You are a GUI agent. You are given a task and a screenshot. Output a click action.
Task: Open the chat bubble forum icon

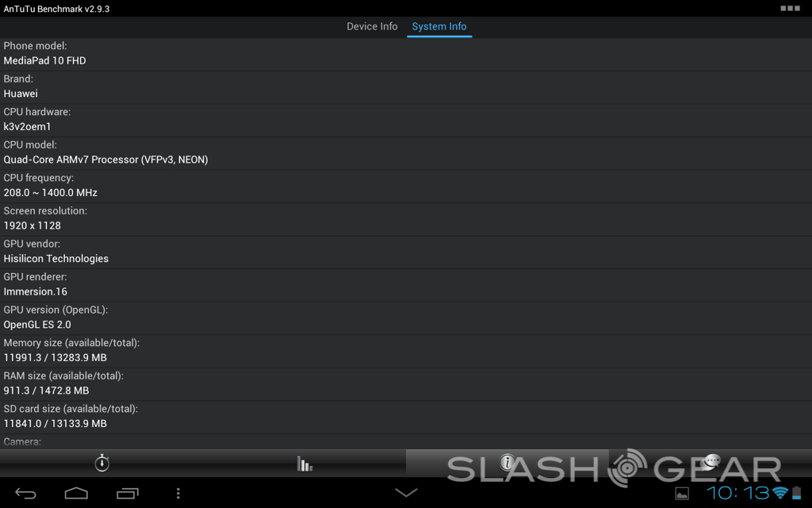[711, 461]
